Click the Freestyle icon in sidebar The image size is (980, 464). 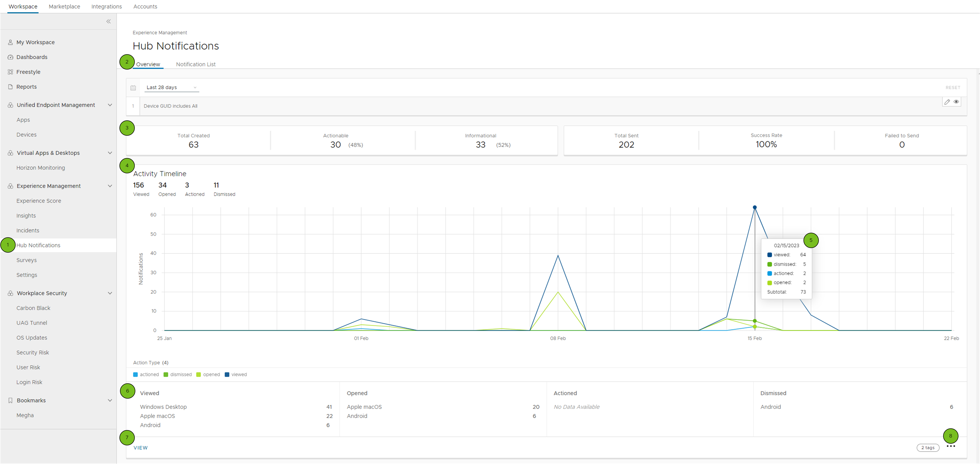tap(10, 72)
